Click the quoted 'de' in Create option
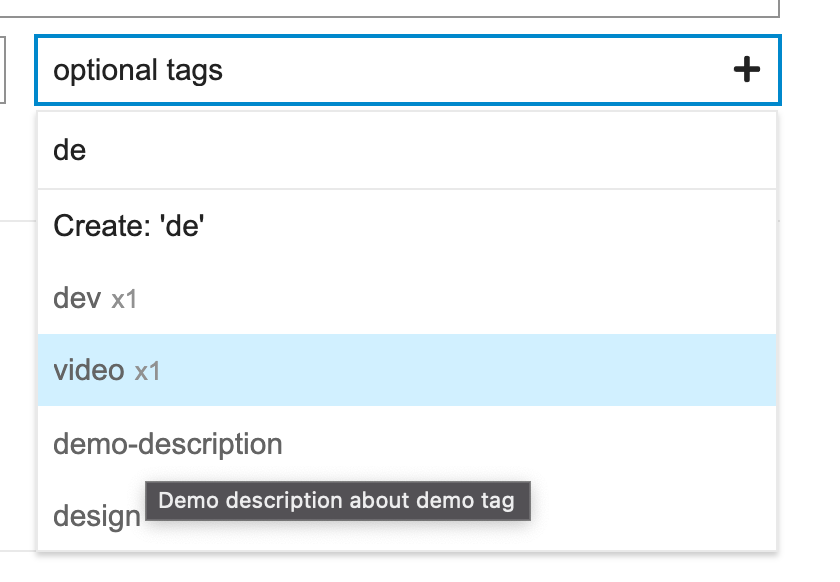Image resolution: width=840 pixels, height=582 pixels. 182,226
